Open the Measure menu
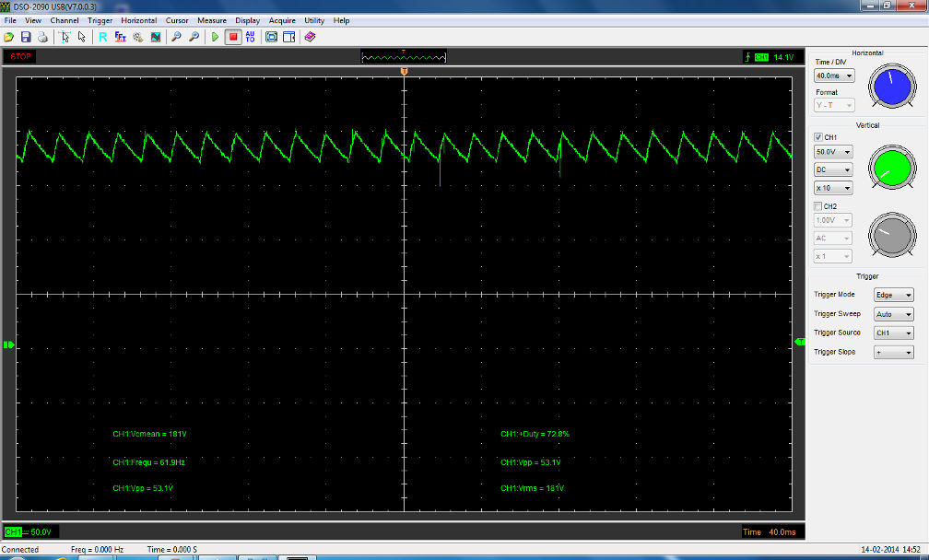The width and height of the screenshot is (929, 560). click(212, 20)
